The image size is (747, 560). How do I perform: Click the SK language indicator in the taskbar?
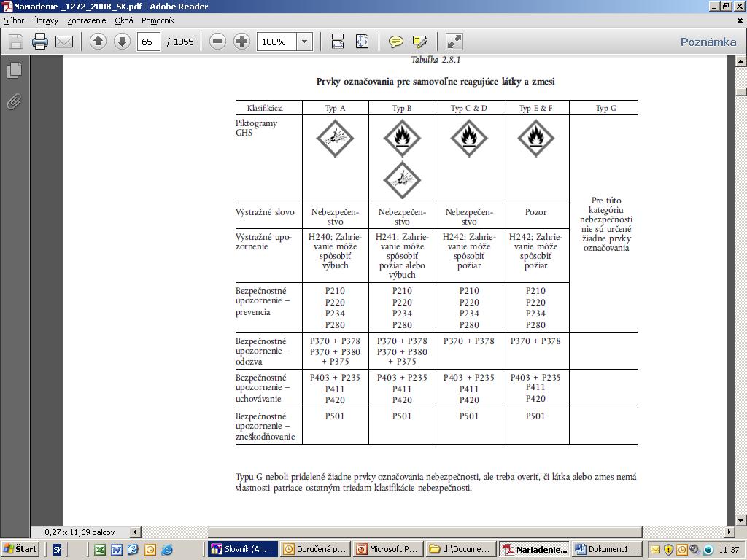pyautogui.click(x=57, y=550)
